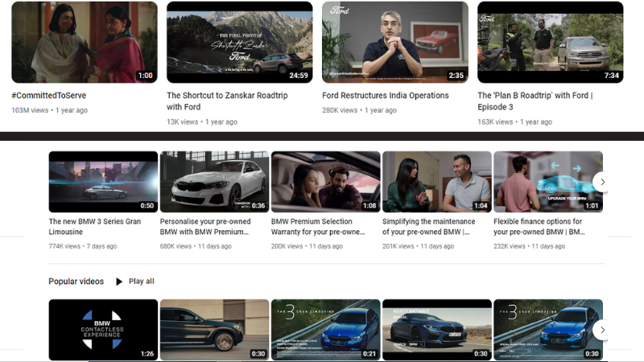Click Ford Restructures India Operations title
The image size is (644, 362).
386,95
